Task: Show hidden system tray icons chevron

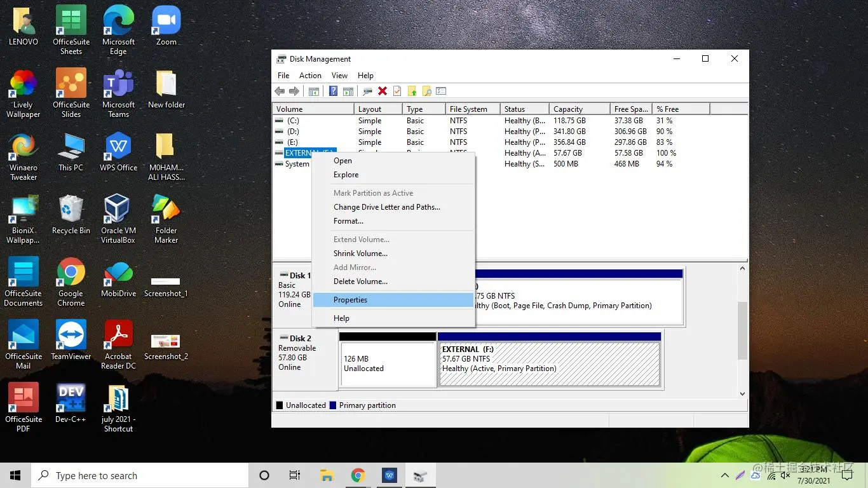Action: coord(724,475)
